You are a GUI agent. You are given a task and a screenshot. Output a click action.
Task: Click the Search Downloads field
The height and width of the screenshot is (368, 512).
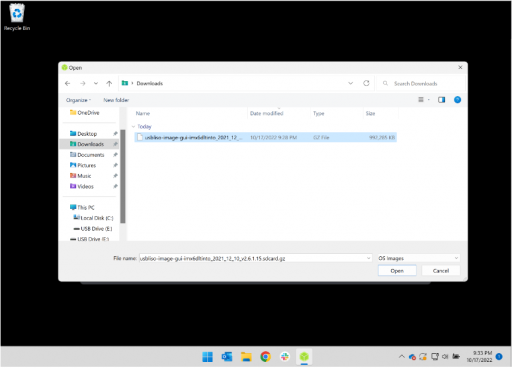421,83
